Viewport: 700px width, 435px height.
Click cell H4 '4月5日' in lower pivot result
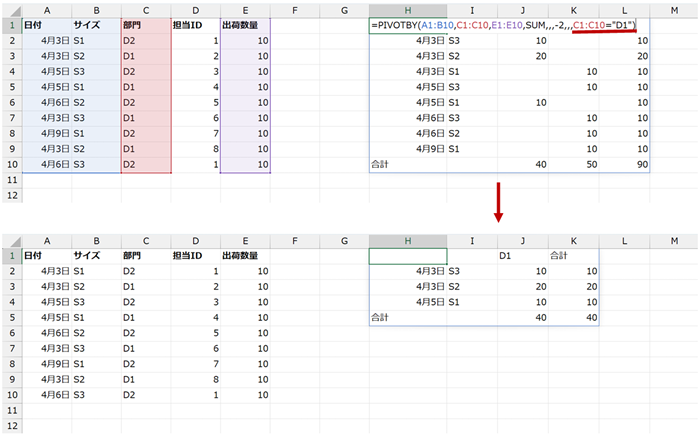click(x=408, y=302)
